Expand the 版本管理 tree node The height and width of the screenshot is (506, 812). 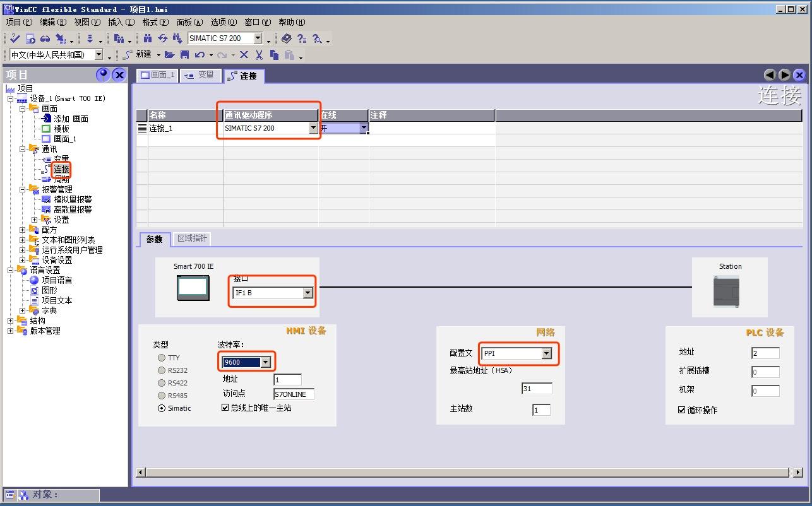click(x=10, y=331)
